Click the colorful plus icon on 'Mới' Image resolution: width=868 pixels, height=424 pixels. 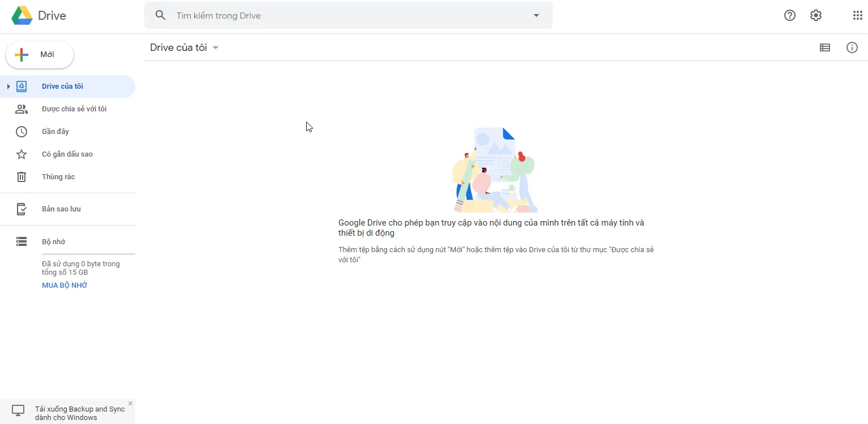point(22,55)
